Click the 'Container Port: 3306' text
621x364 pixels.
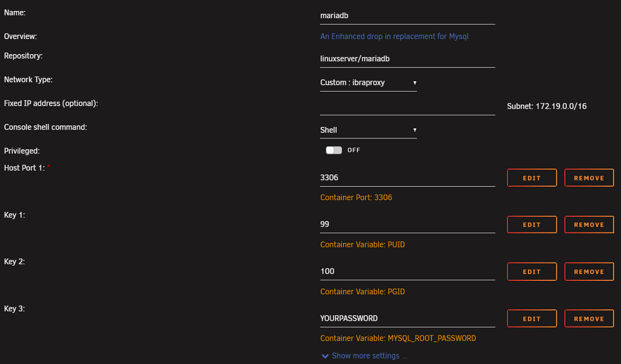(356, 198)
